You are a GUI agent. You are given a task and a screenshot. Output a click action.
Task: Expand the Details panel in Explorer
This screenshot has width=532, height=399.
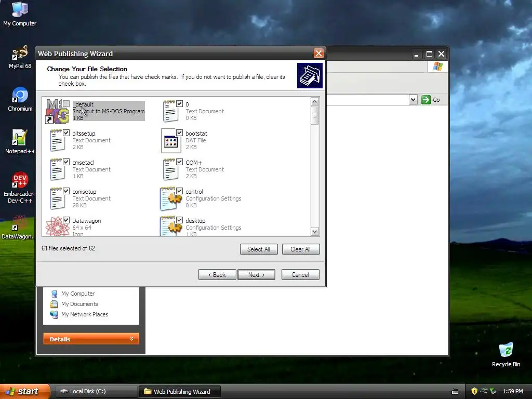pyautogui.click(x=91, y=339)
